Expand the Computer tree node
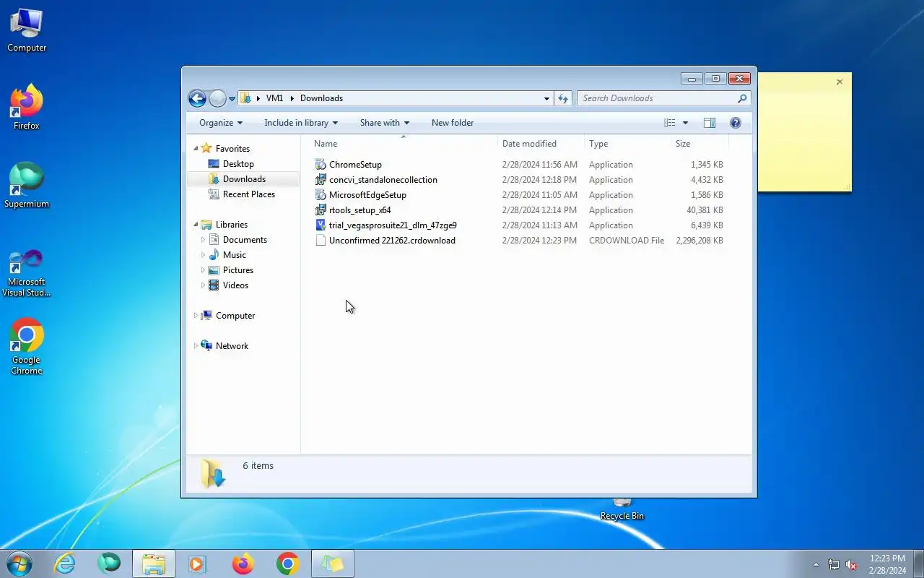 [x=196, y=316]
